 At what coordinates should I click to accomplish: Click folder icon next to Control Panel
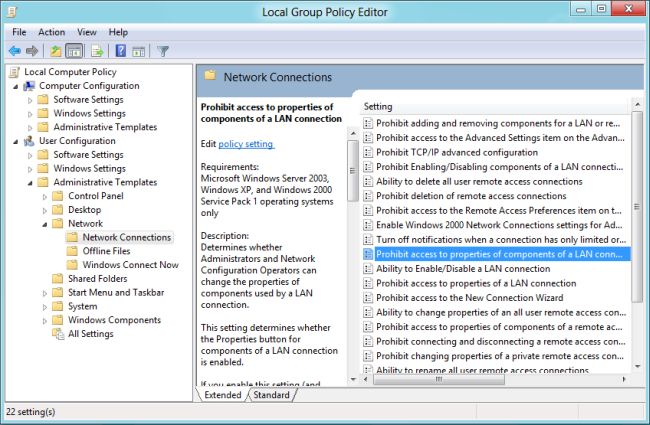pyautogui.click(x=58, y=196)
